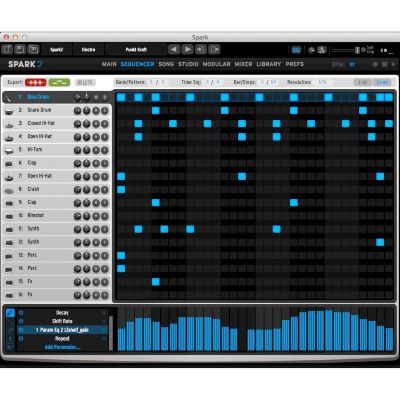This screenshot has width=400, height=400.
Task: Click the Snare Drum instrument icon
Action: (x=9, y=111)
